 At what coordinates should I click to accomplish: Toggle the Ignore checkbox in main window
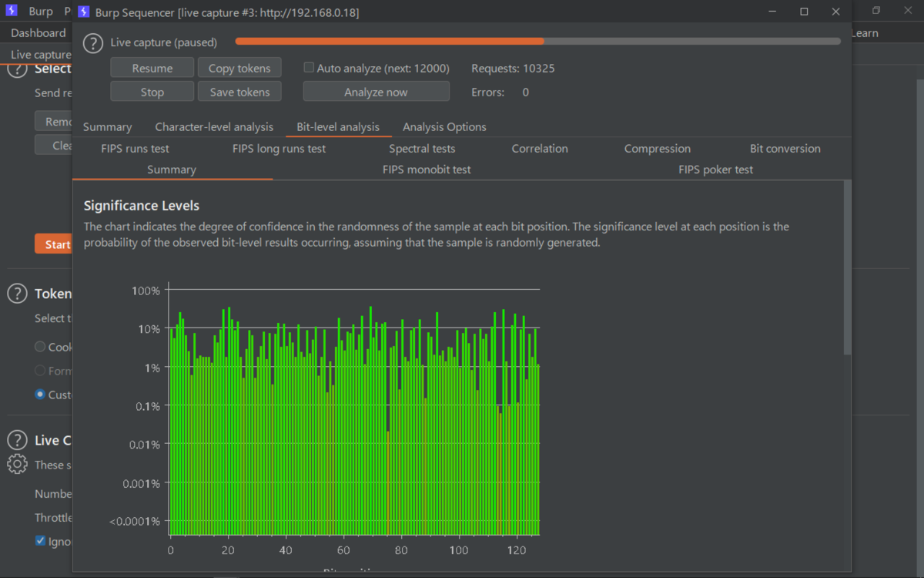click(40, 541)
